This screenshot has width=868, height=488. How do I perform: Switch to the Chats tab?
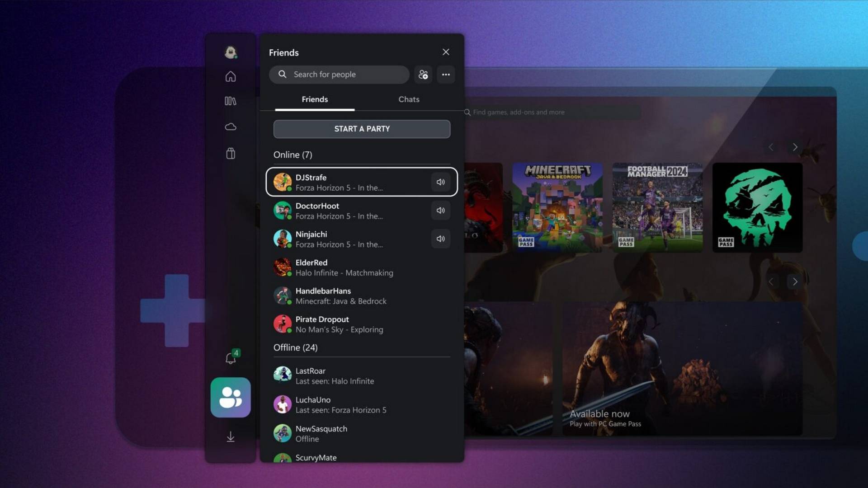click(x=409, y=99)
